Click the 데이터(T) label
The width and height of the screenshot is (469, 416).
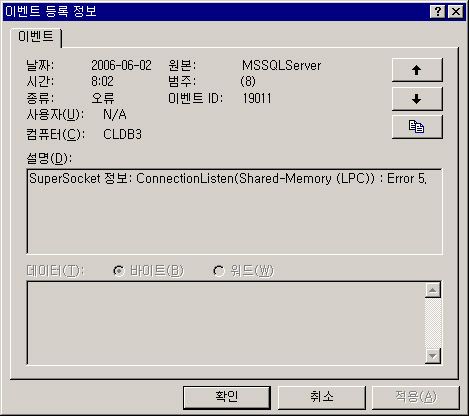coord(55,271)
